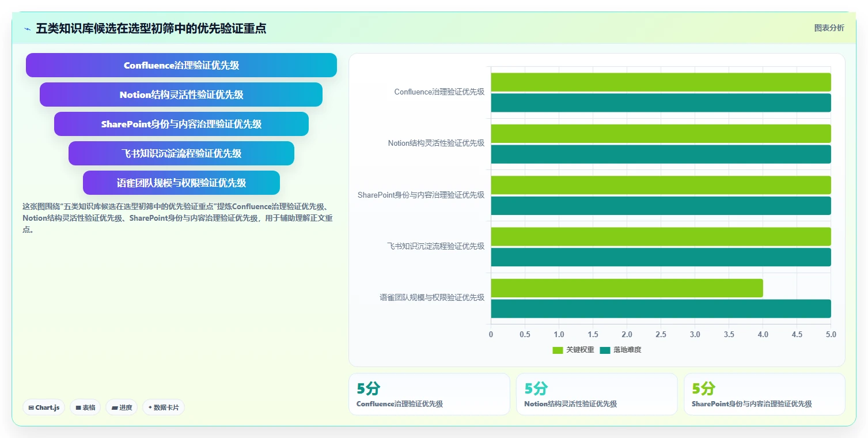Click the chart icon beside the card title
The image size is (868, 438).
click(x=27, y=29)
